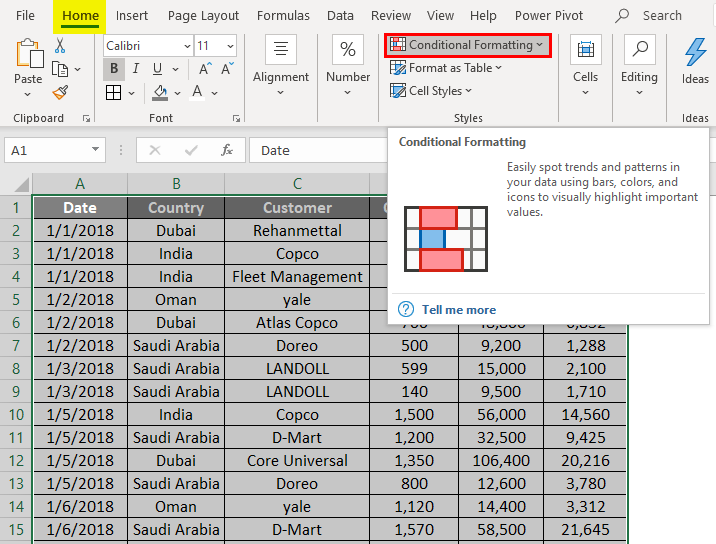Viewport: 716px width, 544px height.
Task: Click the Tell me more help icon
Action: pyautogui.click(x=406, y=309)
